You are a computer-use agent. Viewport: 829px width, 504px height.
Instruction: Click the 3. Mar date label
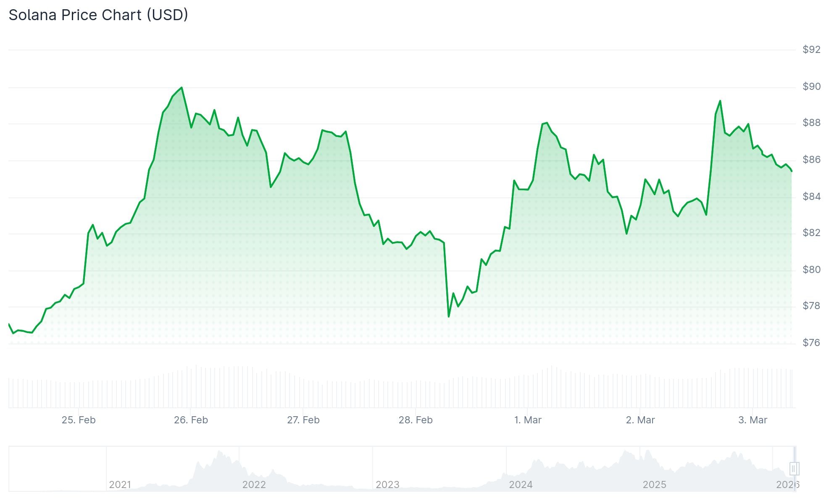pos(753,420)
